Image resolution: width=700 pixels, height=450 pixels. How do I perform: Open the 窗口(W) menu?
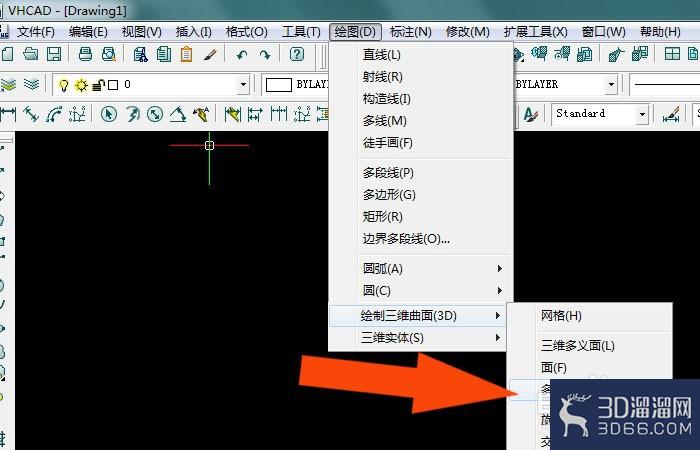tap(604, 32)
